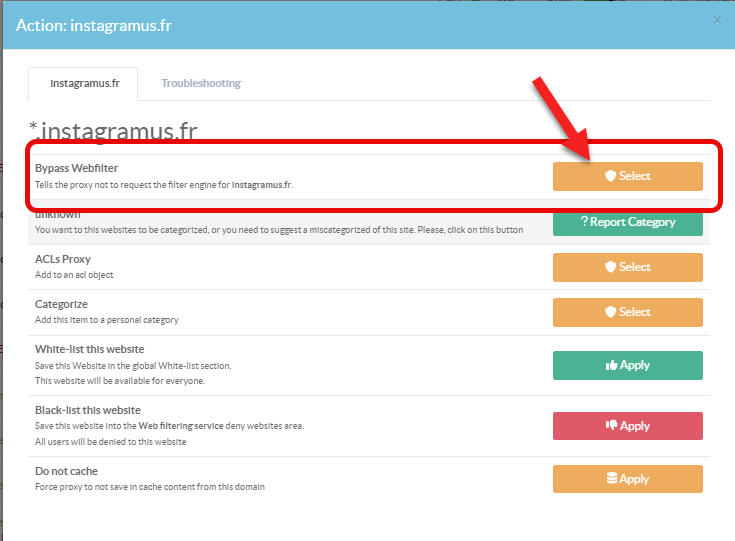This screenshot has width=735, height=541.
Task: Click Select for Categorize
Action: coord(628,312)
